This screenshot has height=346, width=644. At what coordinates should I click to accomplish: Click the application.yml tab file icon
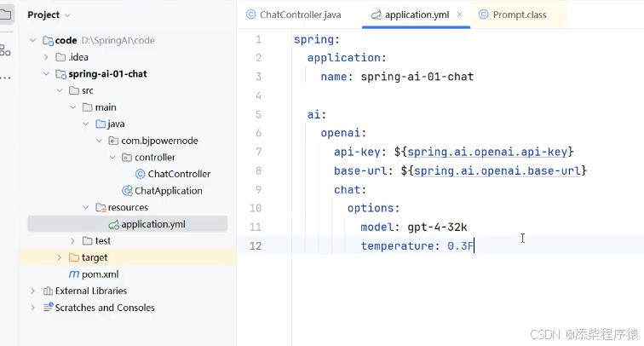[376, 15]
